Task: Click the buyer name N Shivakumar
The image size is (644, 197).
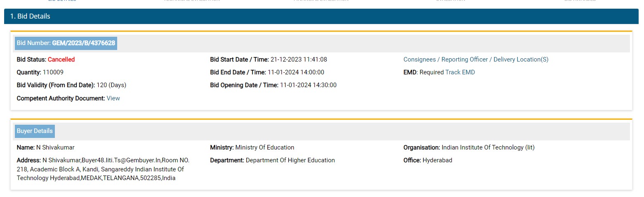Action: (x=58, y=147)
